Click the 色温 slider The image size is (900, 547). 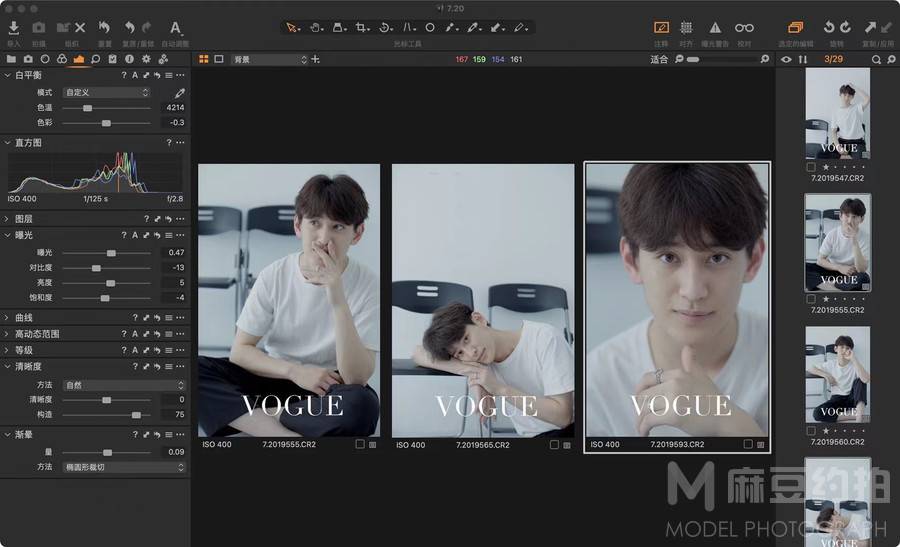tap(107, 108)
